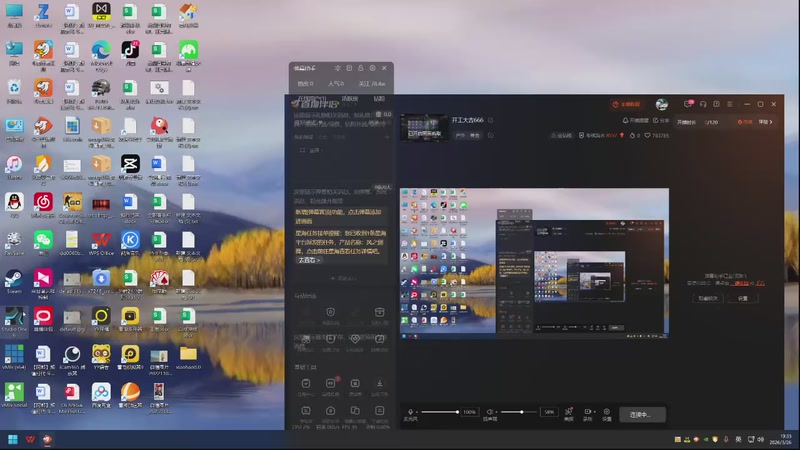
Task: Open the beauty effect icon with red dot
Action: [x=569, y=414]
